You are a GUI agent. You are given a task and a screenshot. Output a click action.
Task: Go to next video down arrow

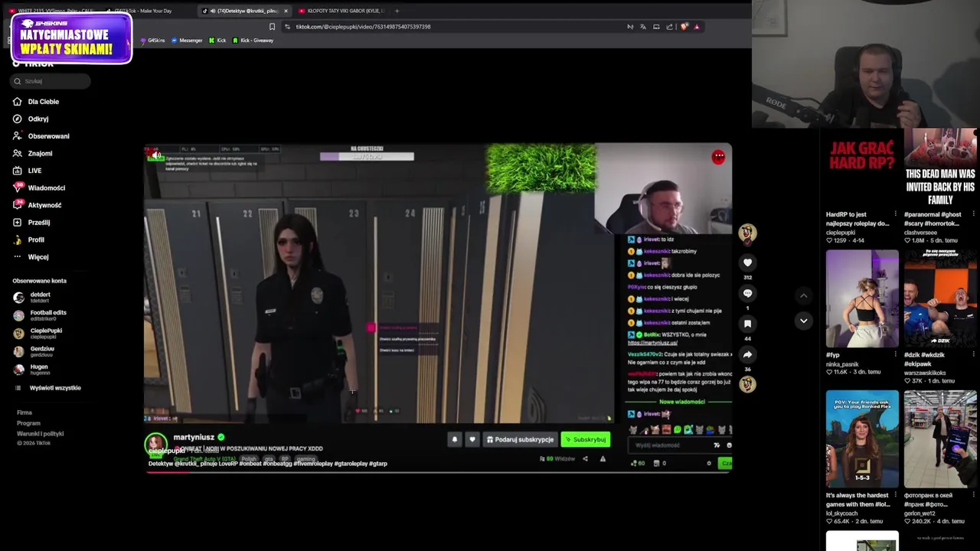803,321
